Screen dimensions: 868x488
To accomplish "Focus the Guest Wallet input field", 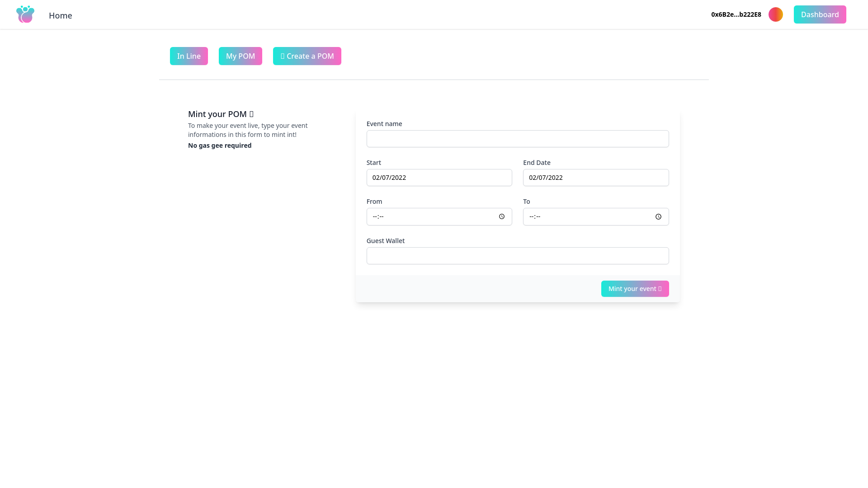I will click(518, 256).
